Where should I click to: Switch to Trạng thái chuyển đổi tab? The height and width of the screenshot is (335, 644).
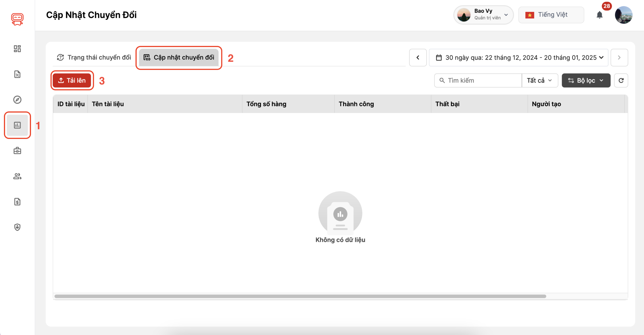[94, 57]
